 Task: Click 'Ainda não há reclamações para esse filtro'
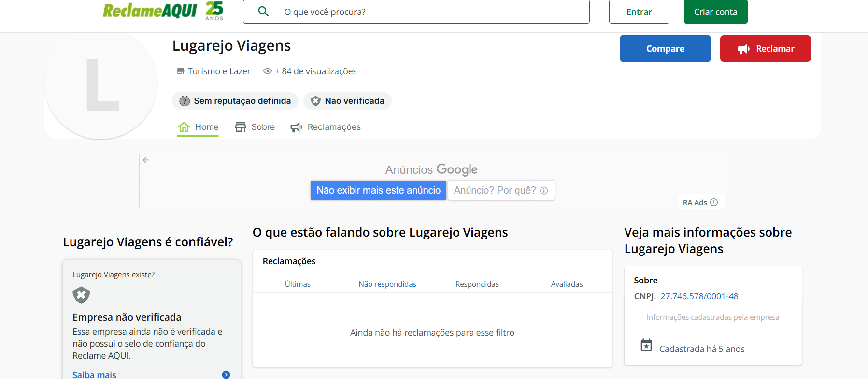click(x=432, y=333)
